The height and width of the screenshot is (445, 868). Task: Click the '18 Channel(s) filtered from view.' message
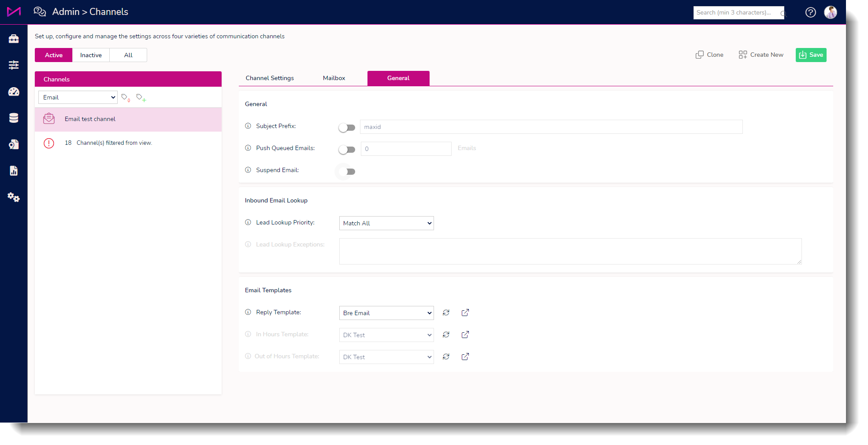click(x=108, y=143)
